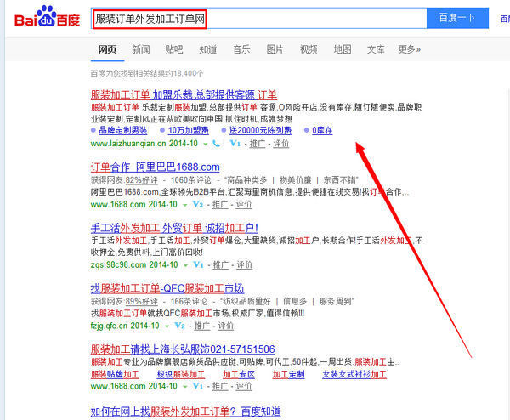
Task: Open the 地图 search tab
Action: pos(343,50)
